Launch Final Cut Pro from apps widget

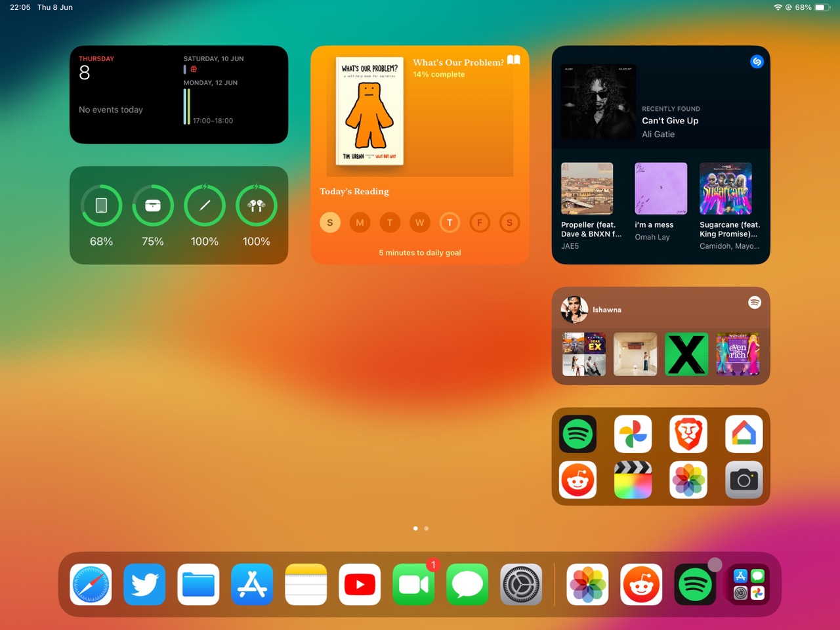click(x=633, y=480)
